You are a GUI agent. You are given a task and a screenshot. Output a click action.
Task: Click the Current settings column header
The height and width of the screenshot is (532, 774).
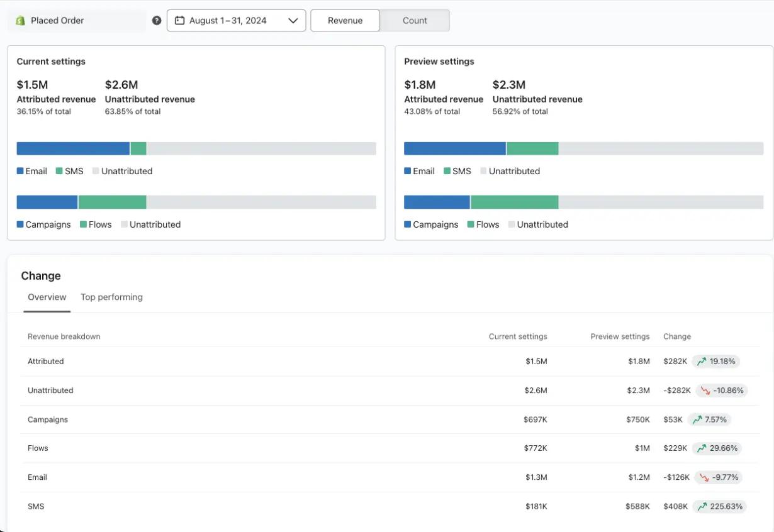[518, 336]
